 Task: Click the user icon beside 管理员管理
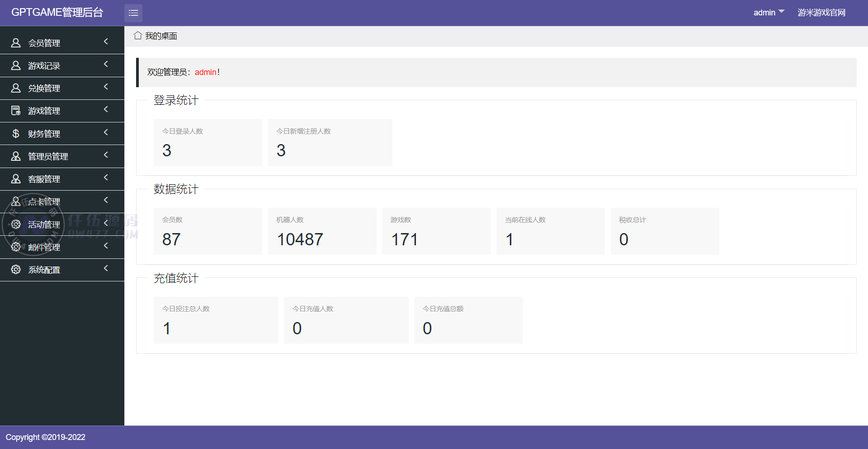coord(16,156)
